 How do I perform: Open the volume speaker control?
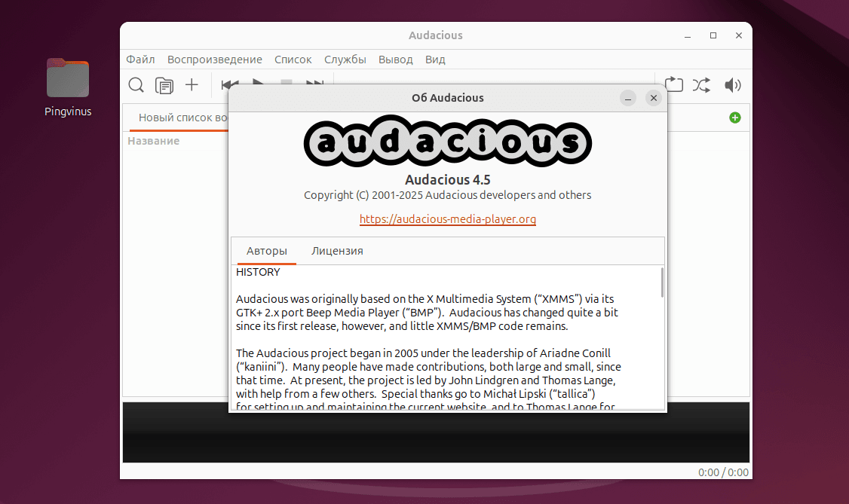pyautogui.click(x=732, y=85)
